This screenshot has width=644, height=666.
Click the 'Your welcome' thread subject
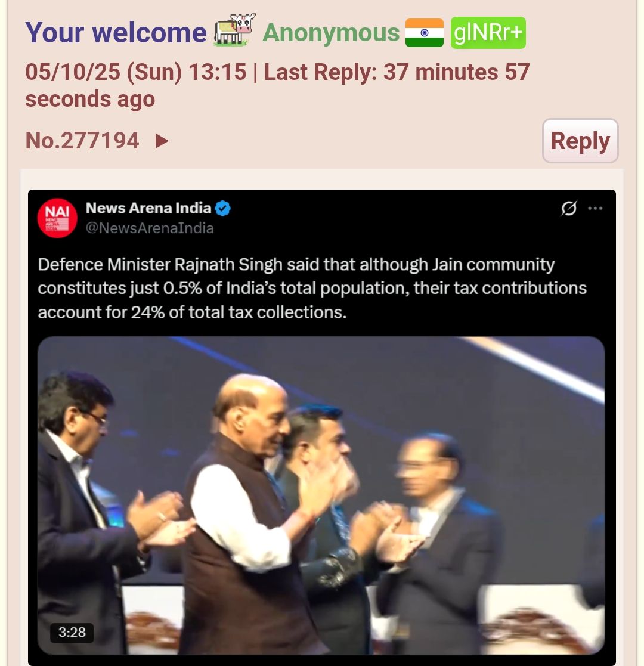pyautogui.click(x=116, y=33)
